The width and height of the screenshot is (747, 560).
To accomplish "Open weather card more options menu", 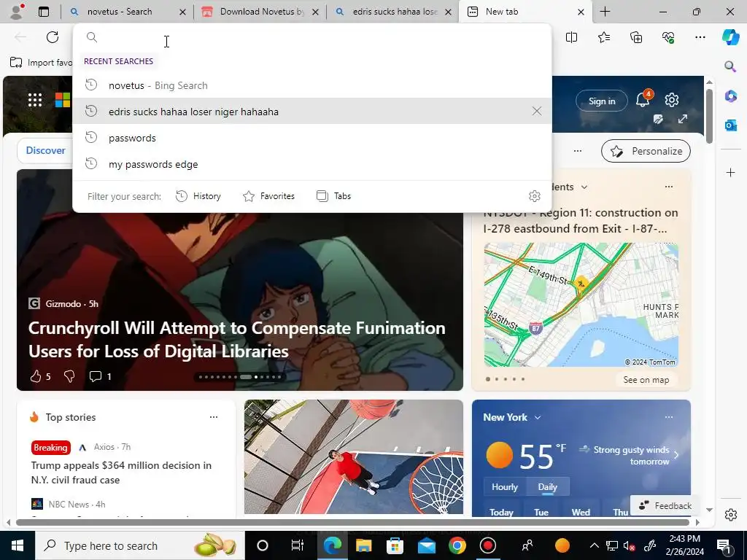I will coord(669,417).
